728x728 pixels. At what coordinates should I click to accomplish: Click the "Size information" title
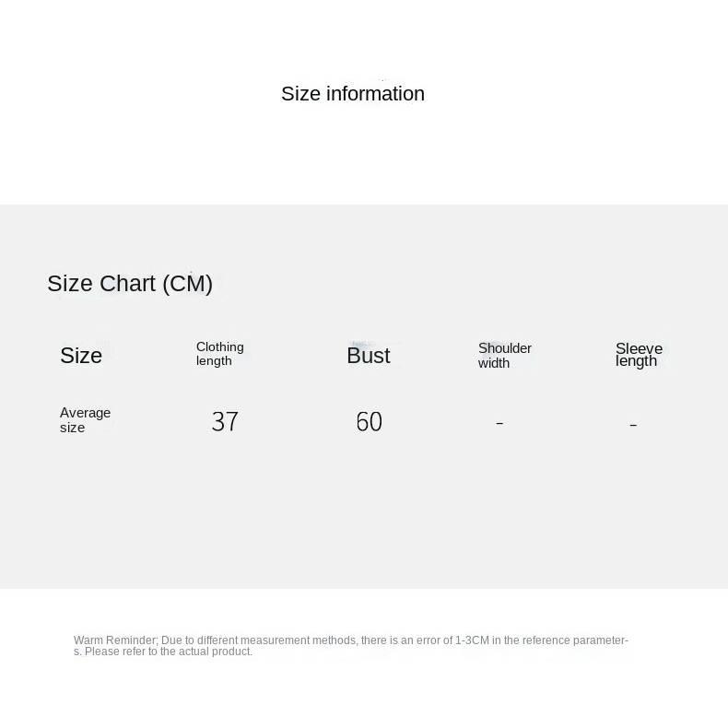tap(352, 94)
